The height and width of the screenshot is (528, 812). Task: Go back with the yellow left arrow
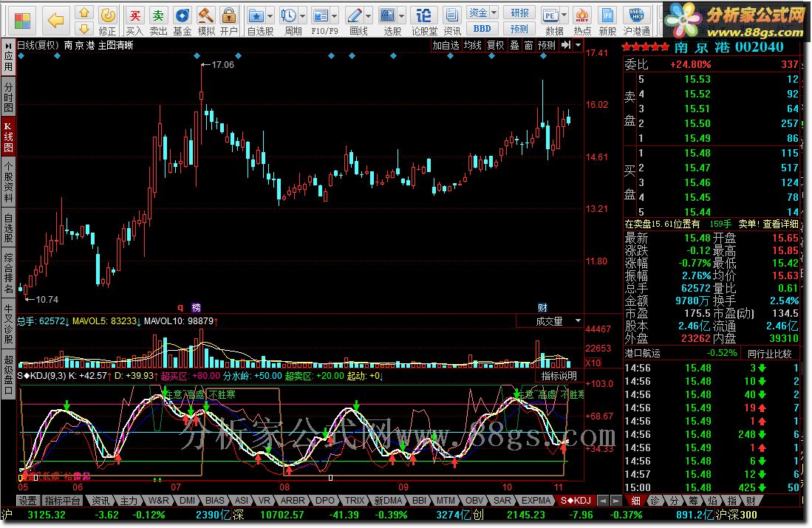tap(55, 21)
